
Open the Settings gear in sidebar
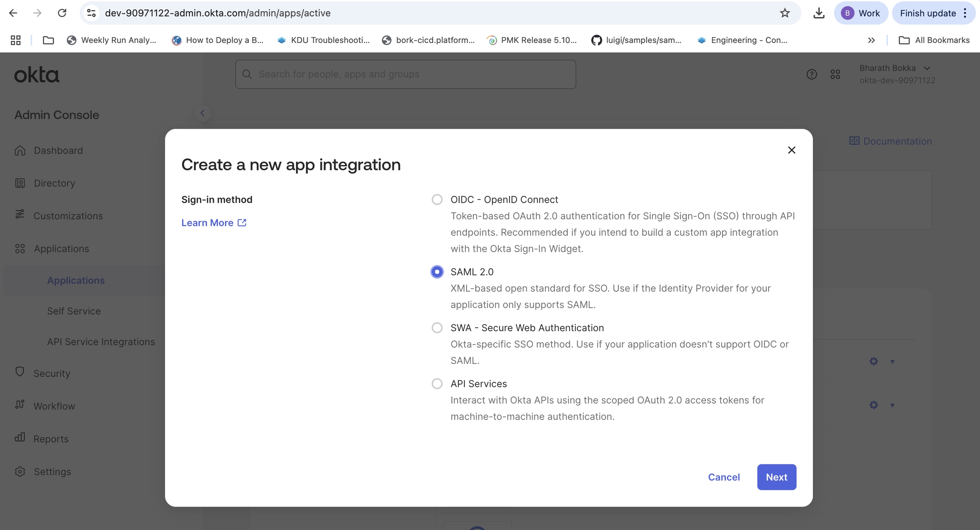(20, 471)
